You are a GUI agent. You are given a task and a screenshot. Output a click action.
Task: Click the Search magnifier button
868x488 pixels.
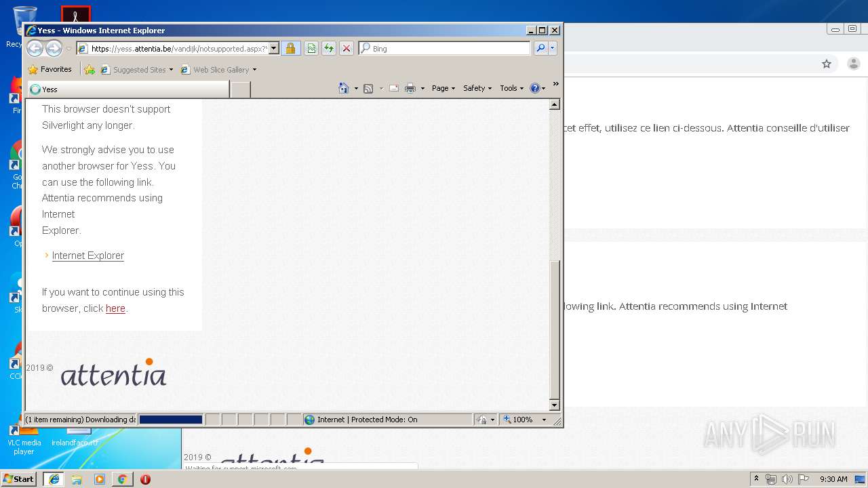(x=540, y=48)
